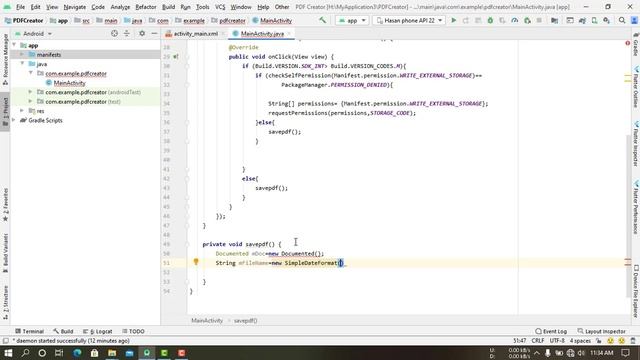Open device selector Hasan phone API 22
640x360 pixels.
409,20
